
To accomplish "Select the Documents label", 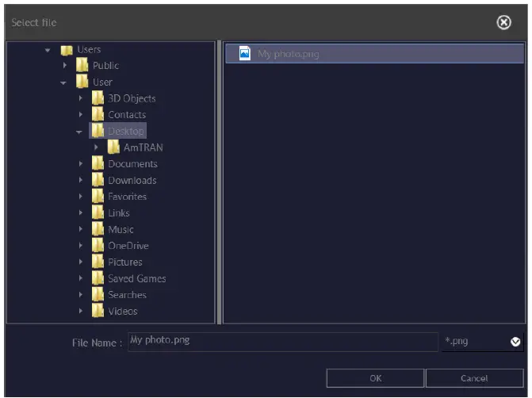I will [x=132, y=164].
